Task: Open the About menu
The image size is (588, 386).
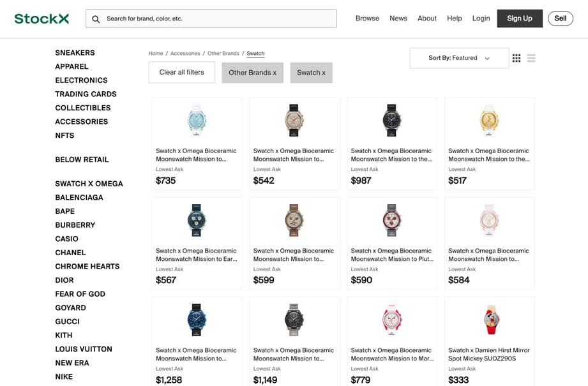Action: click(x=427, y=19)
